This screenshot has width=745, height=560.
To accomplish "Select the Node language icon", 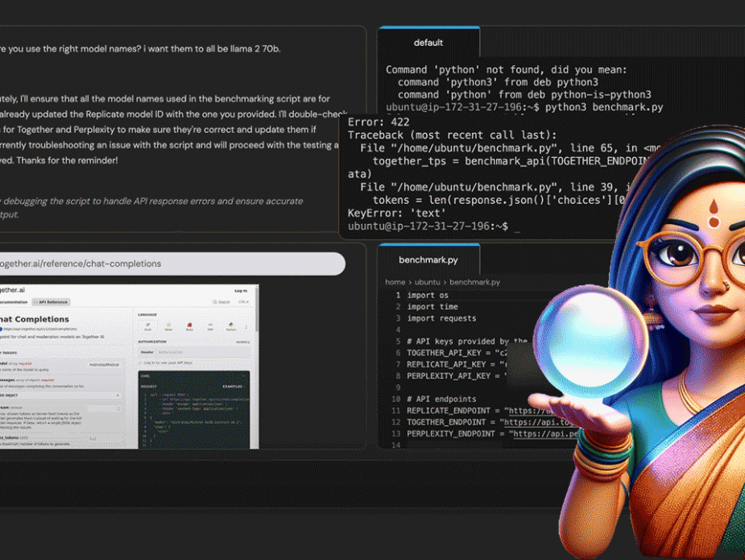I will click(x=168, y=326).
